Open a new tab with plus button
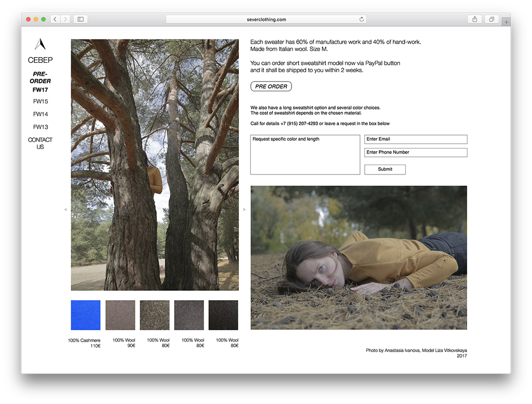Image resolution: width=532 pixels, height=404 pixels. pos(507,22)
